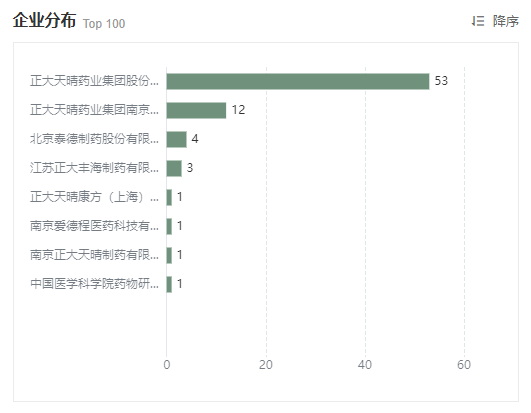Select the bar with value 53
This screenshot has width=531, height=413.
298,81
